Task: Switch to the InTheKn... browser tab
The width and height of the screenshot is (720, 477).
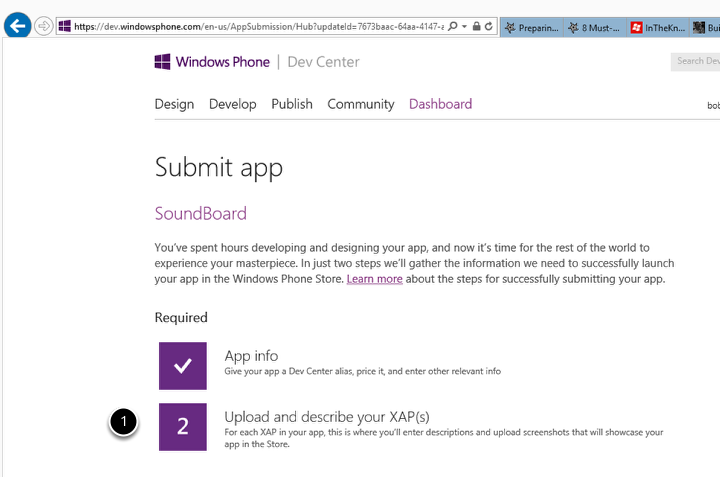Action: pos(657,27)
